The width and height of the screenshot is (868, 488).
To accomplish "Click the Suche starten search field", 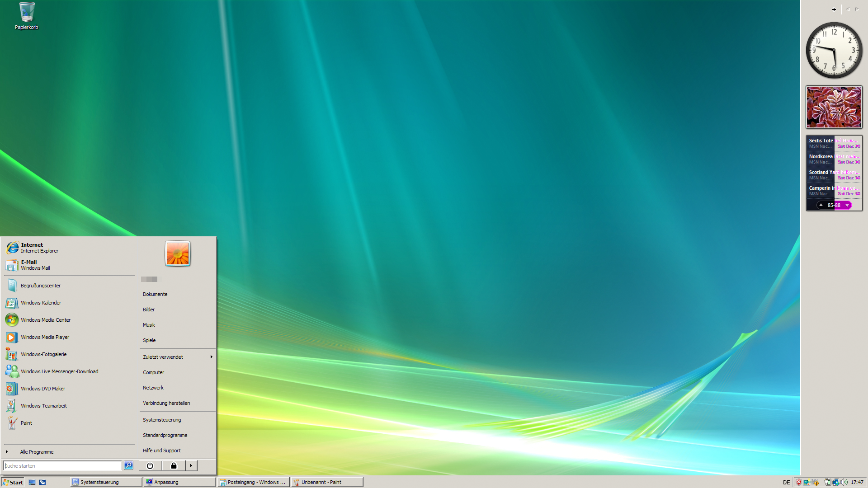I will click(62, 465).
